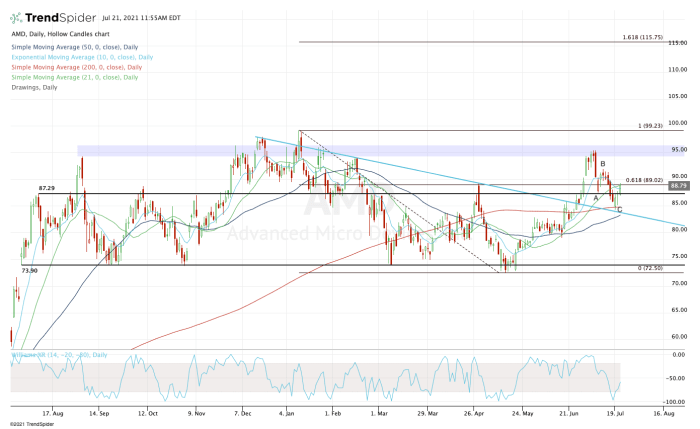Click the 80.00 price axis label
Viewport: 700px width, 429px height.
(x=679, y=229)
